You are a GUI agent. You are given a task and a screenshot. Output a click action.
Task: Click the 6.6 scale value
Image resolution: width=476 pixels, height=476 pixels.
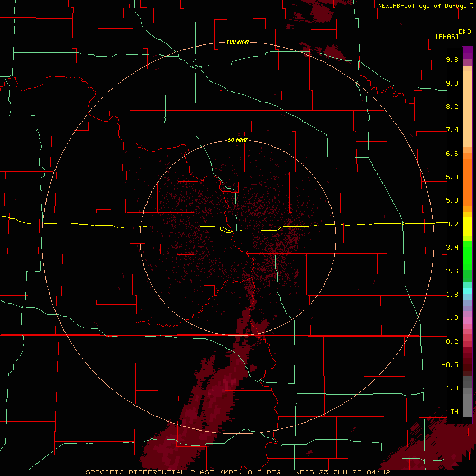(452, 153)
